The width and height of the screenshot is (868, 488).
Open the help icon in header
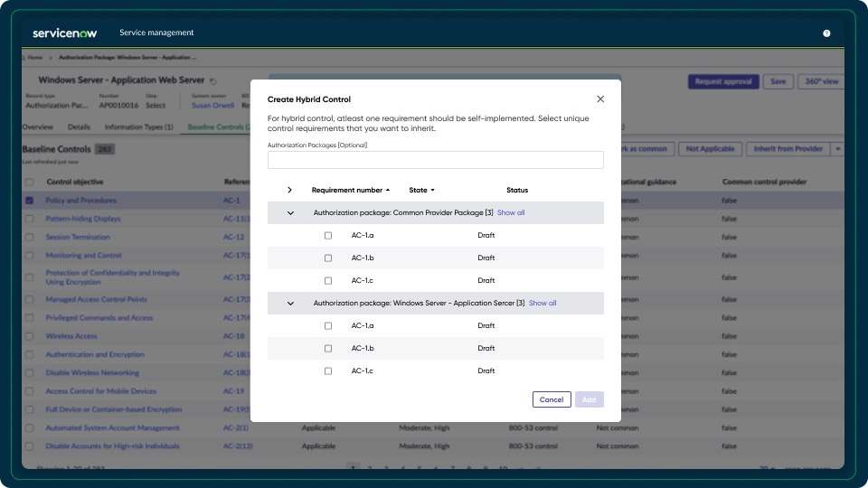point(826,33)
